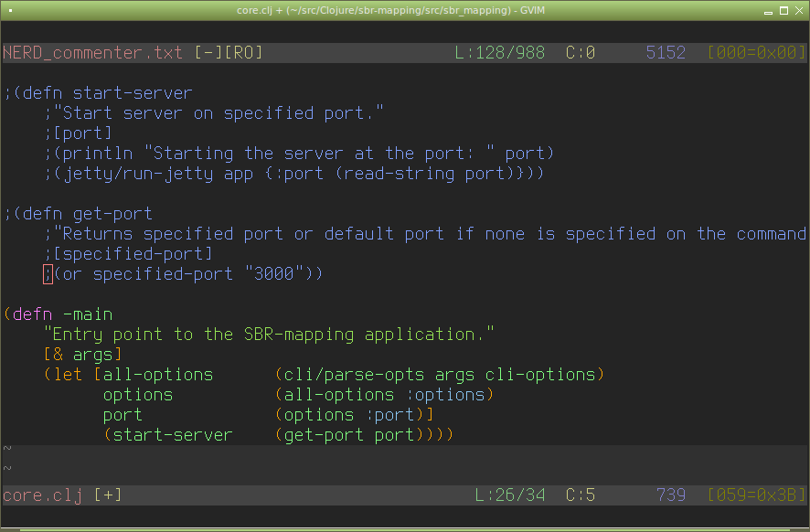Place cursor on commented "defn get-port" text
This screenshot has width=810, height=532.
(x=82, y=214)
